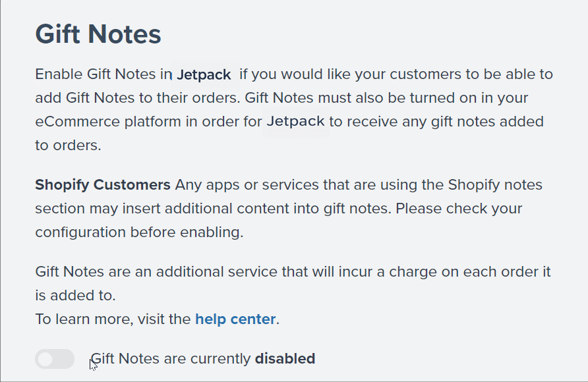Select the toggle's circular slider knob
The height and width of the screenshot is (382, 588).
46,359
